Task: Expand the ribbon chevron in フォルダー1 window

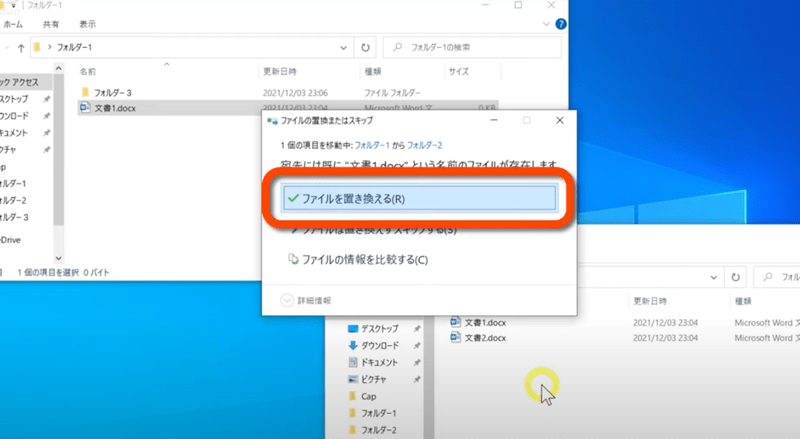Action: point(546,24)
